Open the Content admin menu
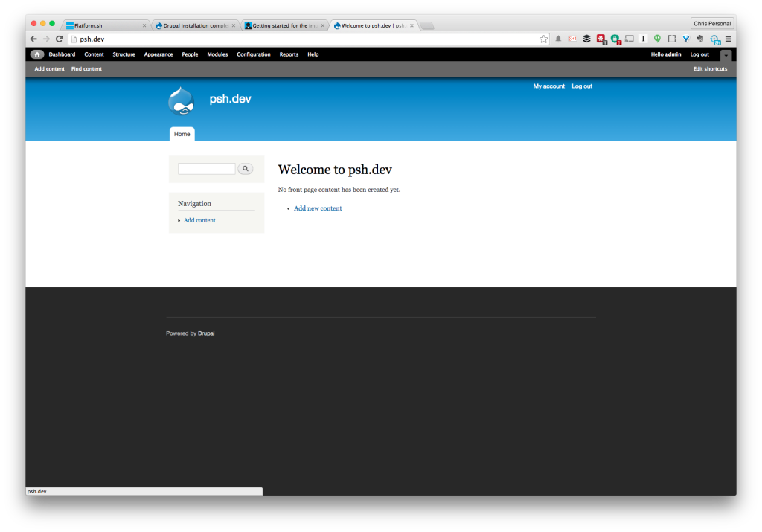 [94, 54]
